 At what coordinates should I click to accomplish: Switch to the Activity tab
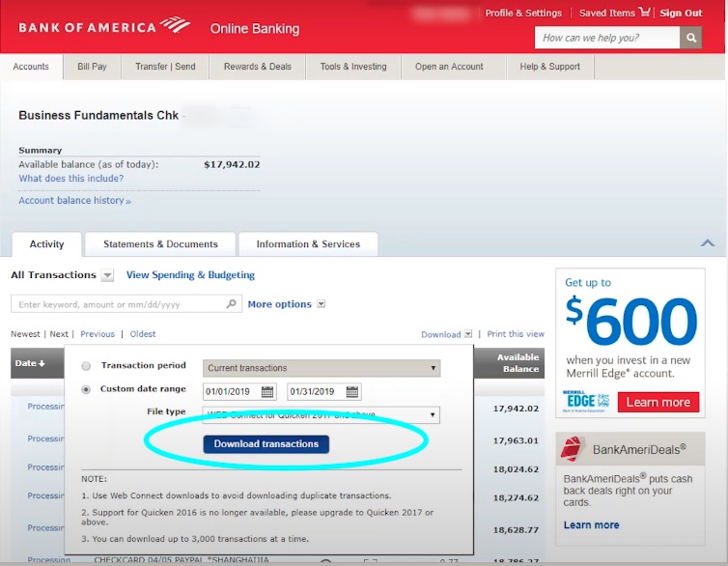click(46, 244)
